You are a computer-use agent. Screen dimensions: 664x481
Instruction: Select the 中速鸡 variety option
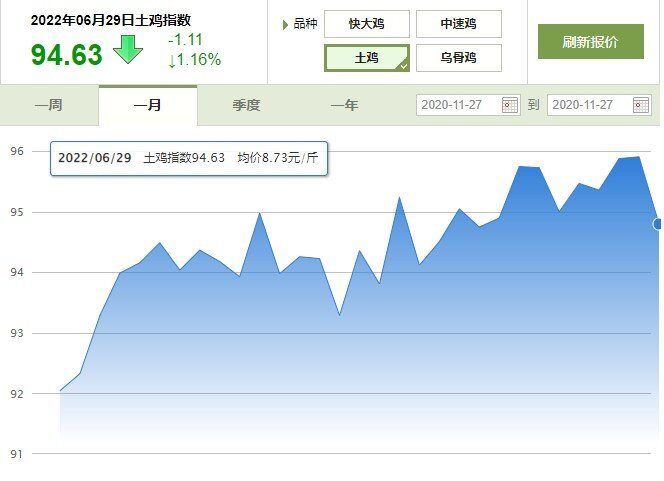tap(459, 24)
